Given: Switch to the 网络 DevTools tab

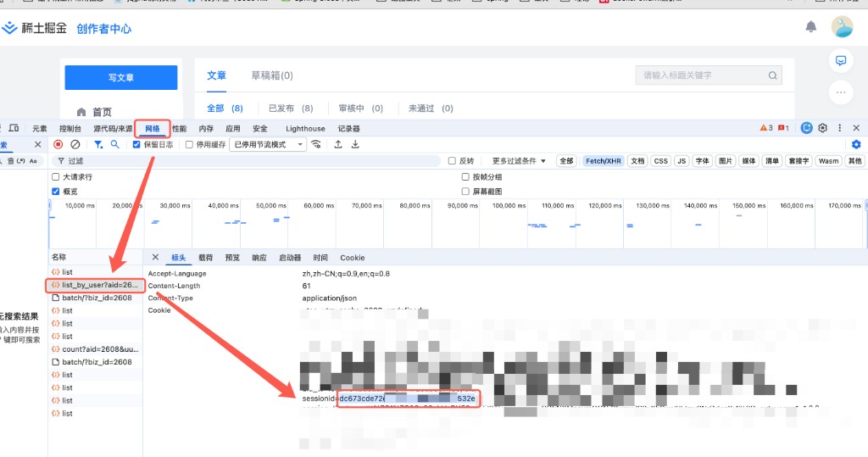Looking at the screenshot, I should [153, 129].
